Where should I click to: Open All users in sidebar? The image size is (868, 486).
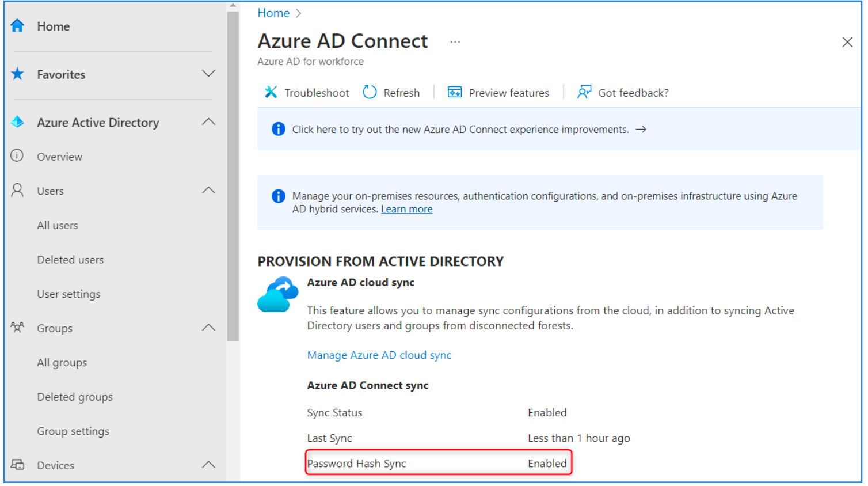point(58,225)
